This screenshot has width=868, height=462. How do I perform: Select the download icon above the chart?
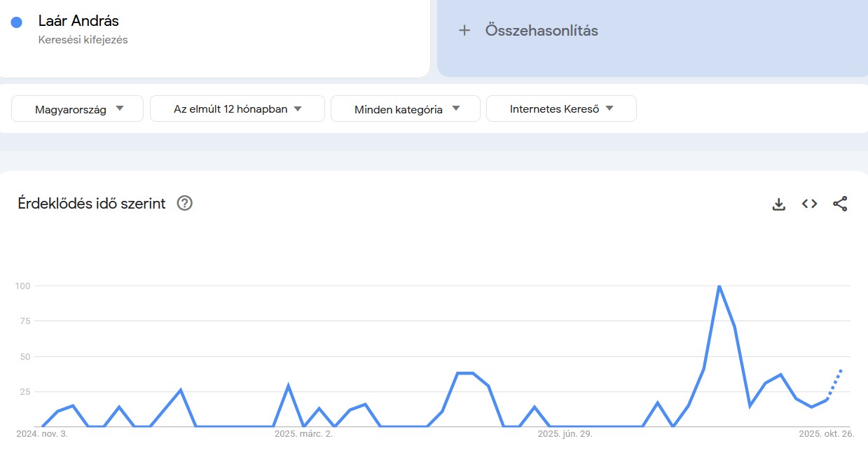(778, 204)
